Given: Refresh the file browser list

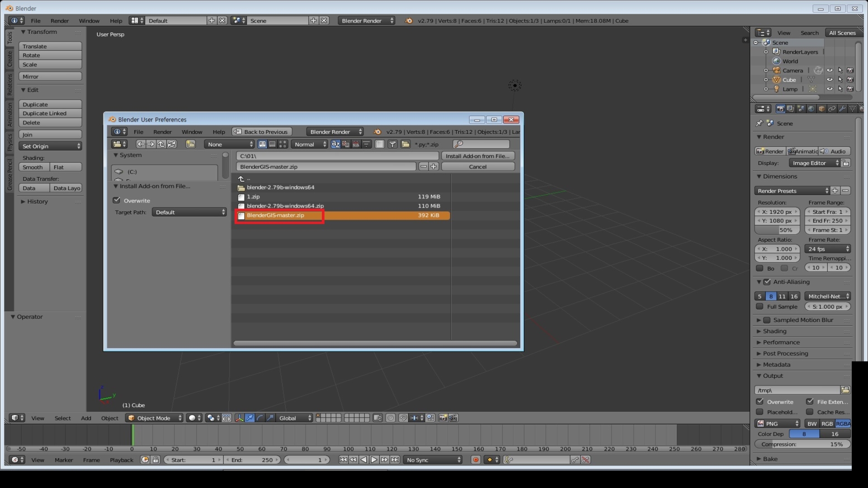Looking at the screenshot, I should [172, 144].
